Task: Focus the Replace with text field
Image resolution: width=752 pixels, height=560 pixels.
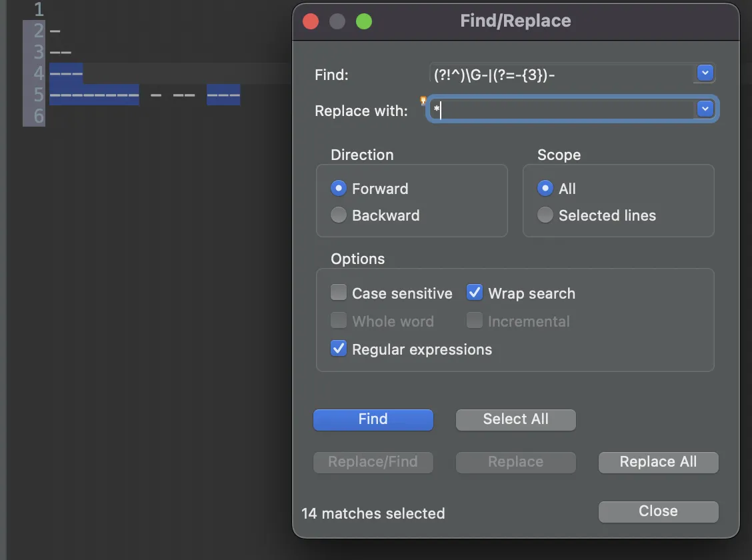Action: 560,110
